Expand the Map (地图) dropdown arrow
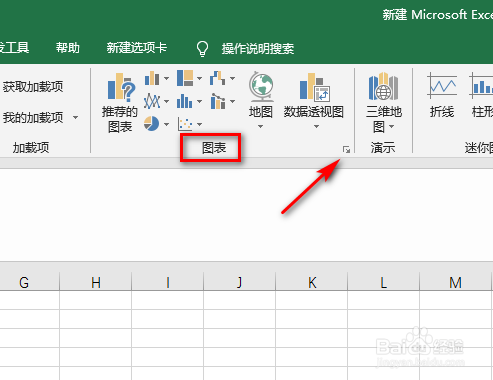The image size is (493, 380). [x=261, y=127]
